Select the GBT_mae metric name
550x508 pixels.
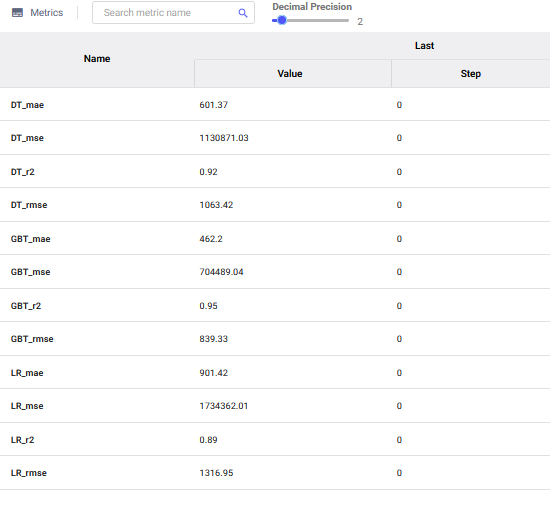(31, 239)
